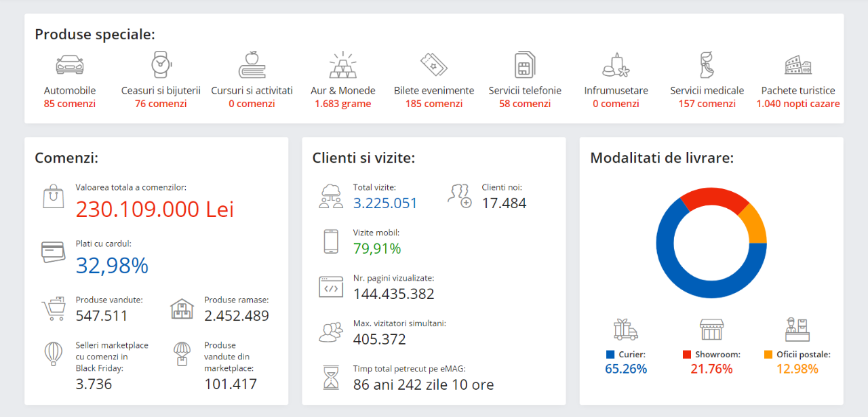Click the blue Curier legend square
The width and height of the screenshot is (868, 417).
point(610,355)
